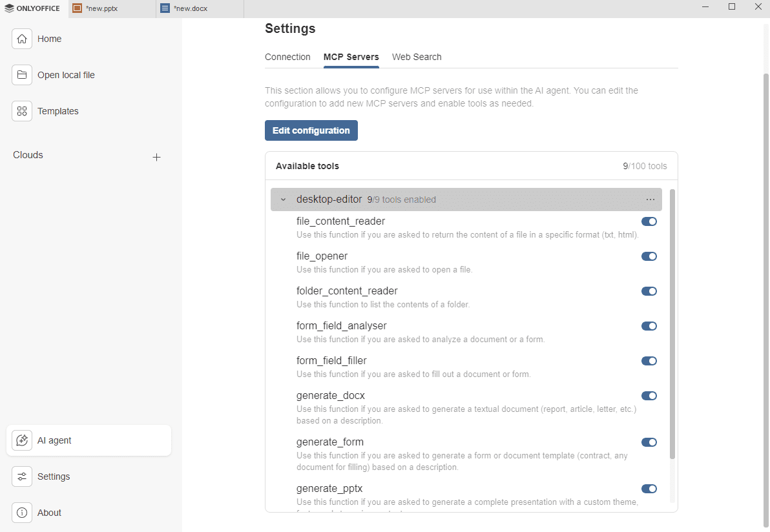
Task: Add a cloud with the plus control
Action: (x=156, y=157)
